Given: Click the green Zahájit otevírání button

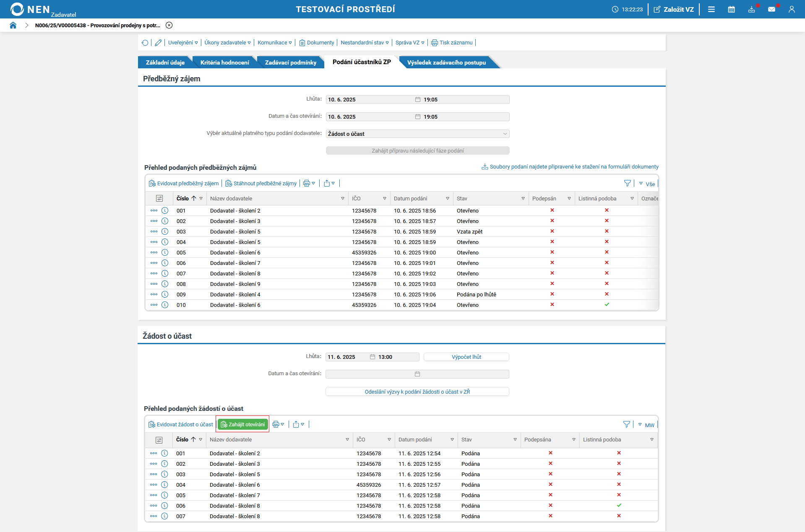Looking at the screenshot, I should click(x=242, y=424).
